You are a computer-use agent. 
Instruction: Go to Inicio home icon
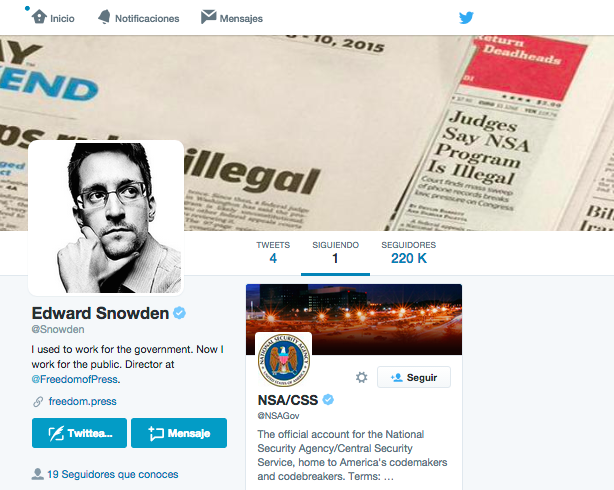click(x=39, y=17)
